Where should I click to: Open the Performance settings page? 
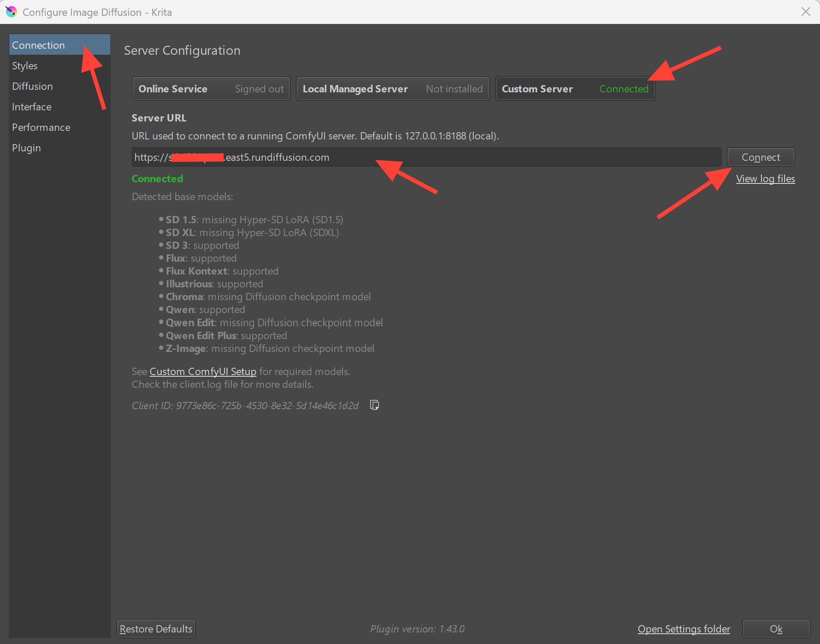click(41, 127)
